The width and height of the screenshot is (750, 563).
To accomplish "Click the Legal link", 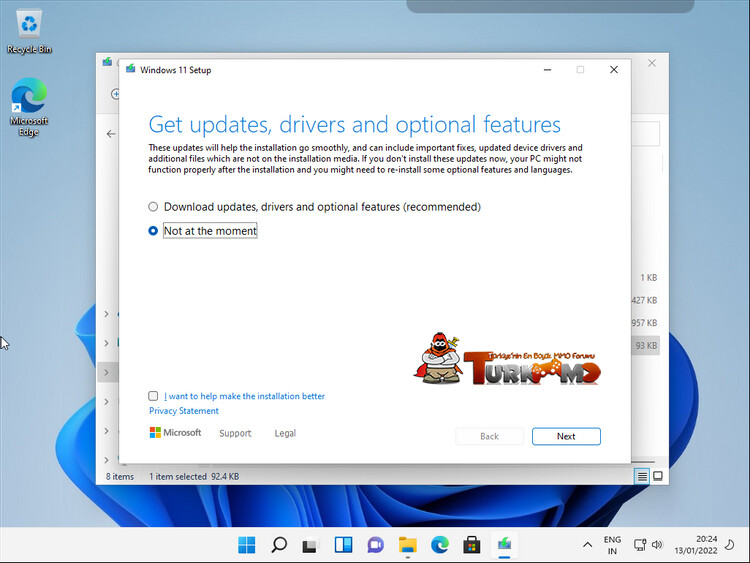I will point(285,433).
